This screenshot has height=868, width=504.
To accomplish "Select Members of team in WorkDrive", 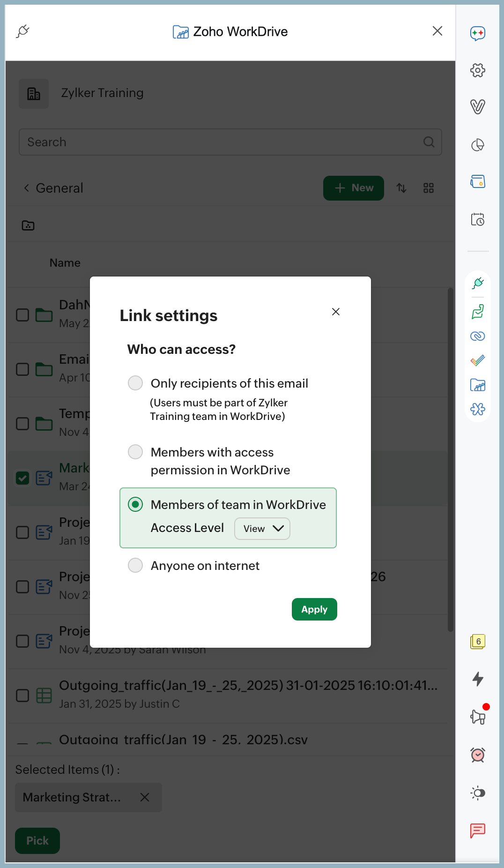I will (x=135, y=504).
